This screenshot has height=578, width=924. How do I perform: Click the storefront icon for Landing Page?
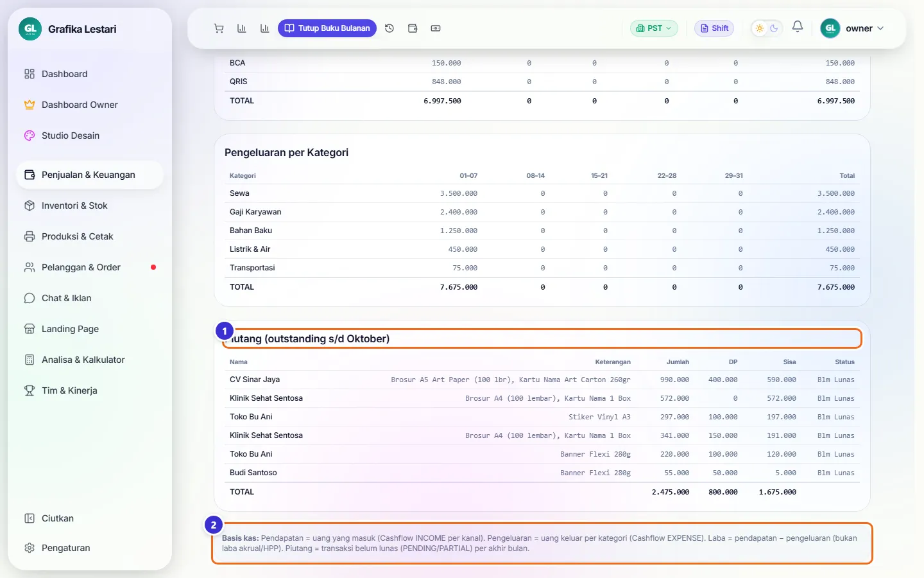(30, 329)
